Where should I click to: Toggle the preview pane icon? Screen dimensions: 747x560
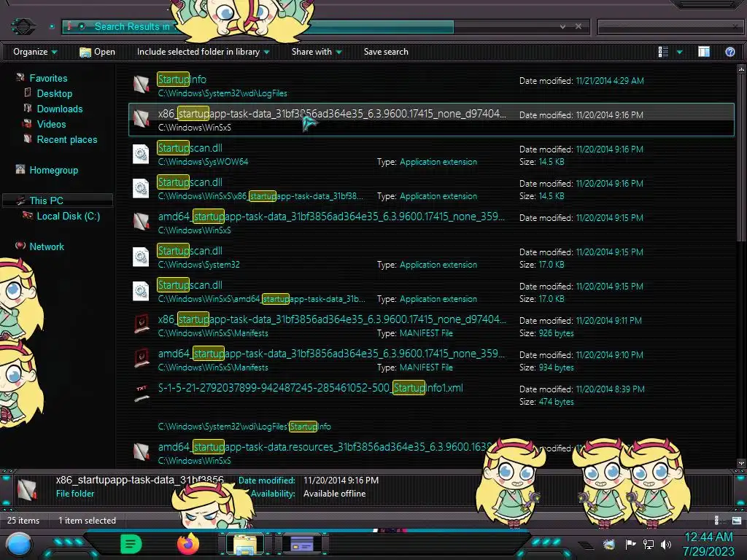(704, 52)
